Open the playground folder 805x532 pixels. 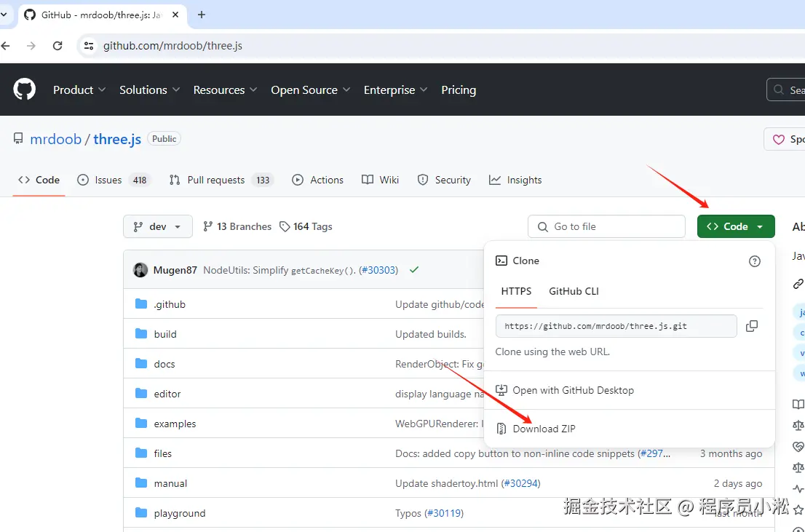180,513
